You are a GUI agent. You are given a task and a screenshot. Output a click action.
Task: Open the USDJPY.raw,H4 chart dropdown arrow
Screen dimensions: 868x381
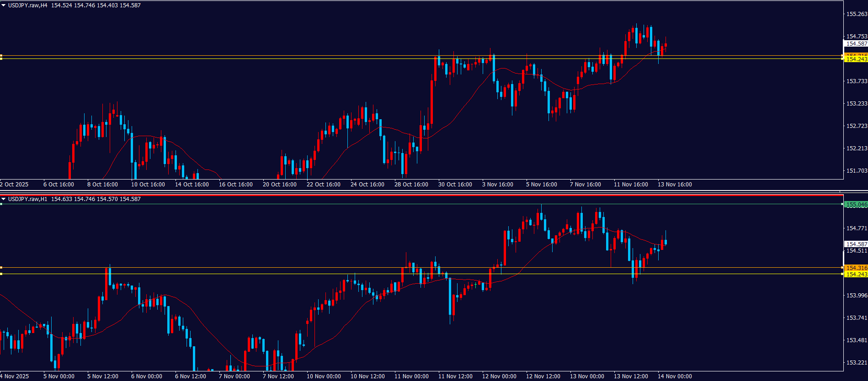pos(4,5)
